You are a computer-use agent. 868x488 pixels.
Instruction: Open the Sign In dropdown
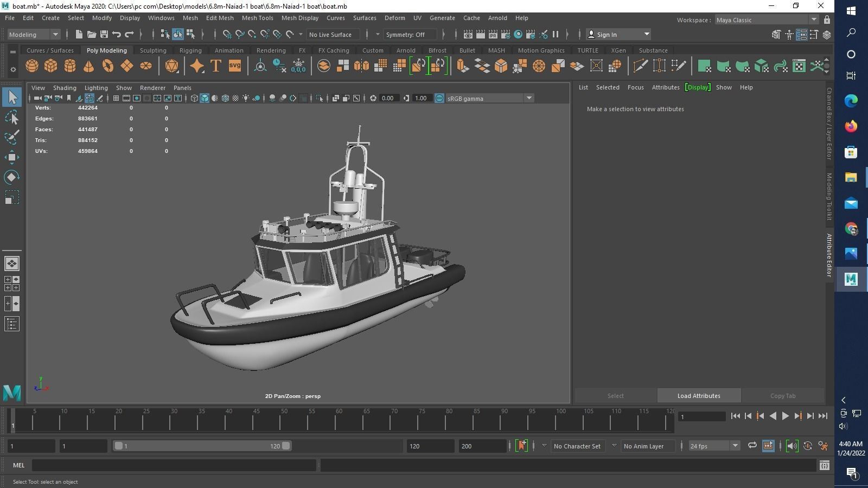(x=618, y=34)
